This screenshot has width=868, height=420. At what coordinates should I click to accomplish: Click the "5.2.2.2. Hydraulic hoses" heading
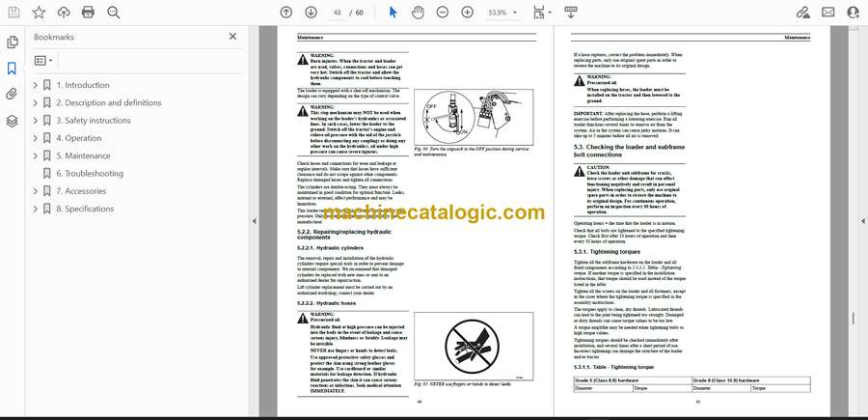pyautogui.click(x=326, y=303)
